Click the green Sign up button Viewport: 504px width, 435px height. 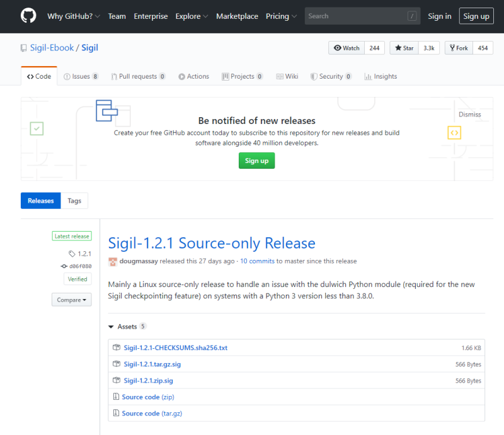[x=256, y=161]
